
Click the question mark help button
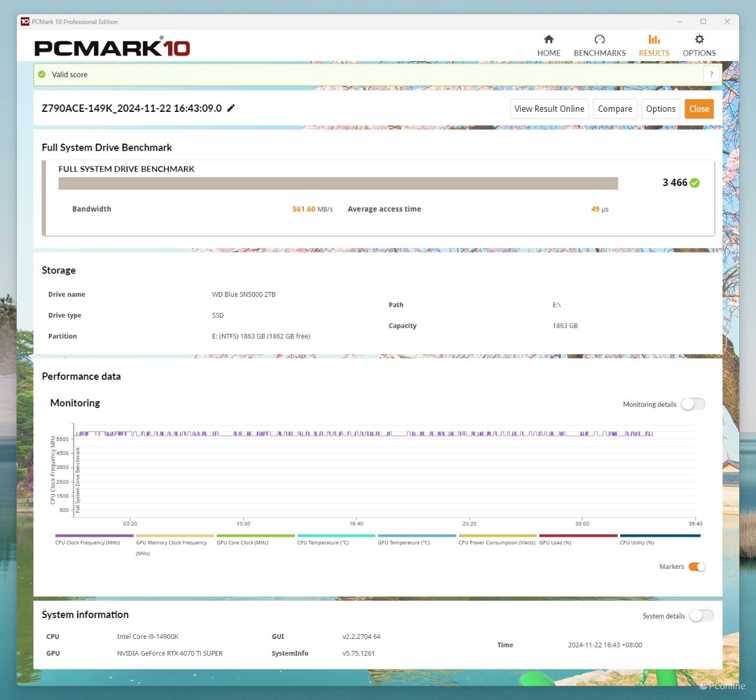pos(711,74)
